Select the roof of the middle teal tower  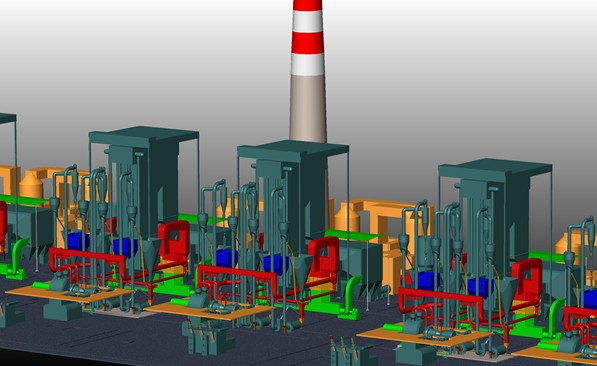coord(293,149)
